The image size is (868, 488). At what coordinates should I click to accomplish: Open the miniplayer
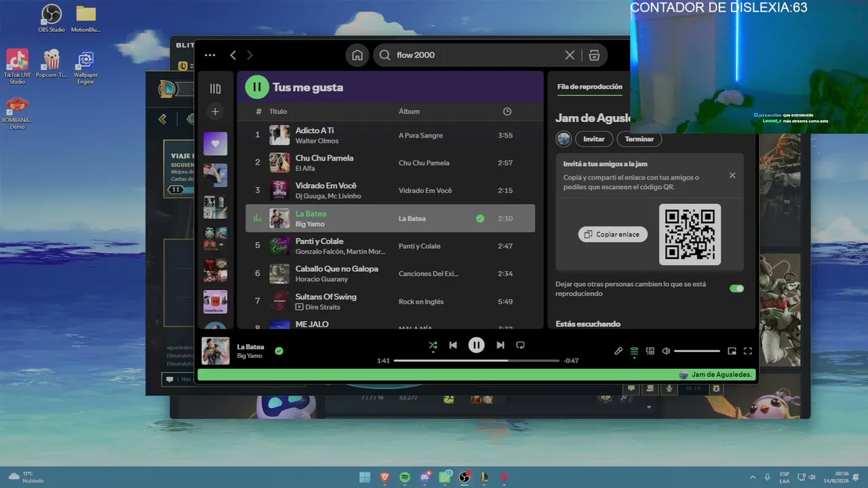click(732, 351)
